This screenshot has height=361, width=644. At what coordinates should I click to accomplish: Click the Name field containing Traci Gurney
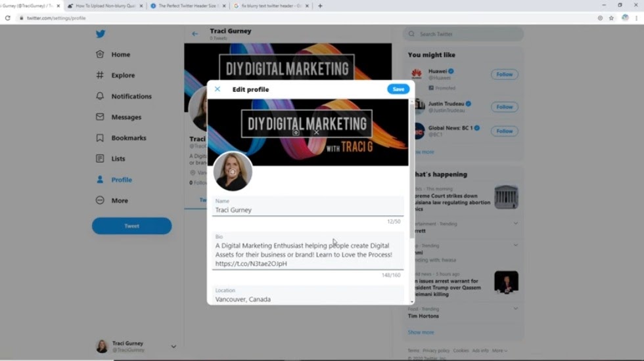(308, 210)
